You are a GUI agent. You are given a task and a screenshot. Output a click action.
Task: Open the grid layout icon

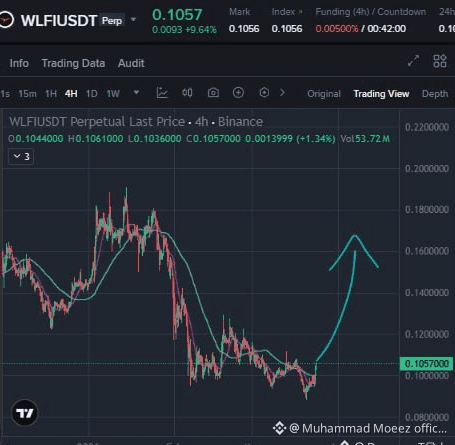440,61
